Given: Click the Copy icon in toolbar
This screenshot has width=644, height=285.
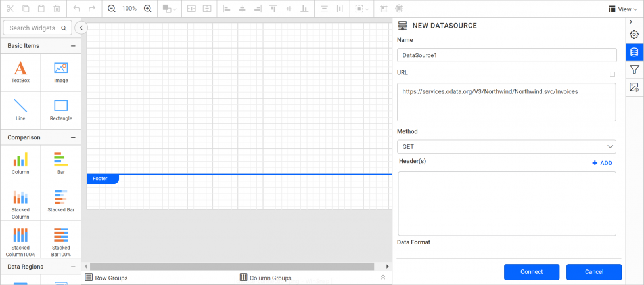Looking at the screenshot, I should coord(26,9).
